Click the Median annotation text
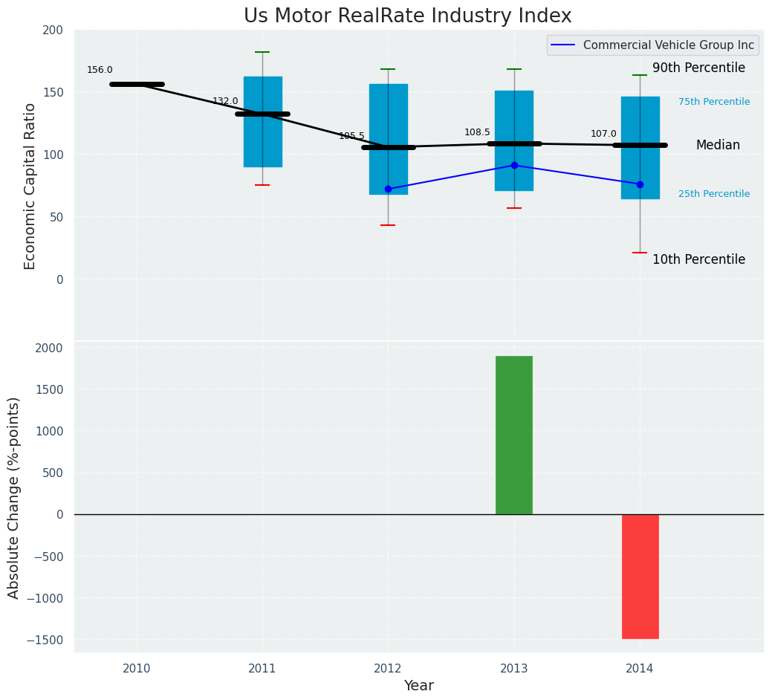Screen dimensions: 772x700 pyautogui.click(x=717, y=146)
